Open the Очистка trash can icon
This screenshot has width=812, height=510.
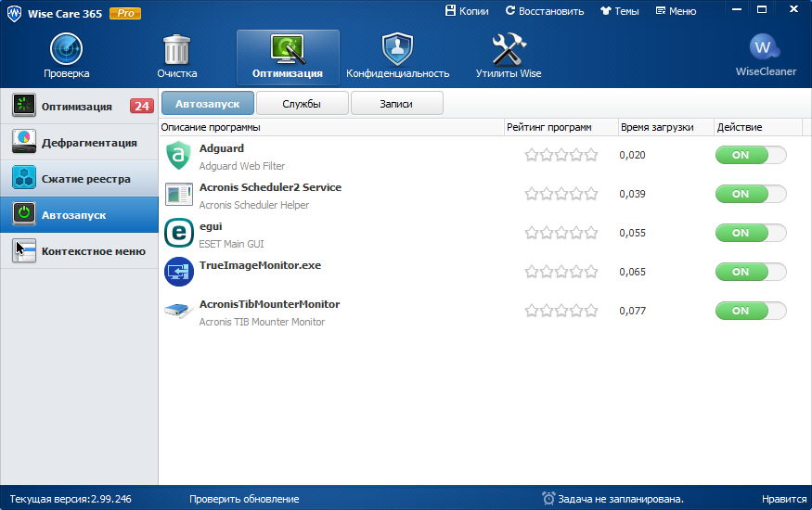click(x=176, y=49)
